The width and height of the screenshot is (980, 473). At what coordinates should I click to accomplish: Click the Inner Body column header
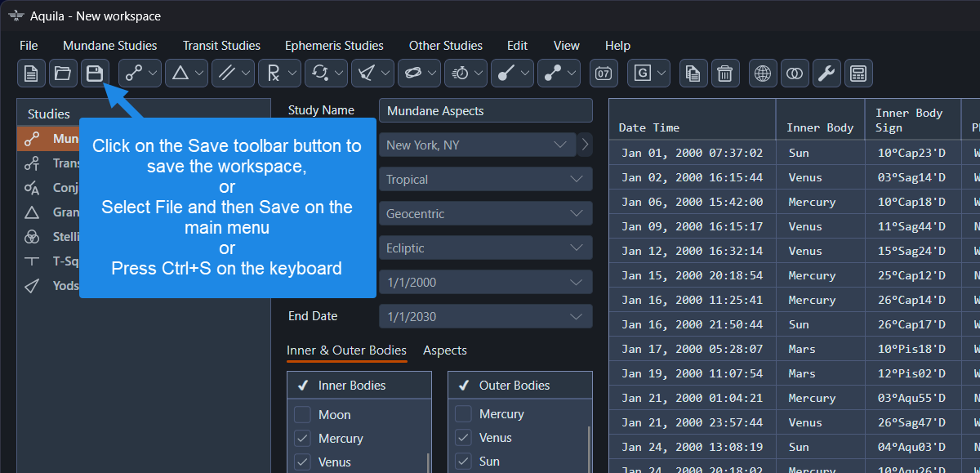click(x=819, y=127)
